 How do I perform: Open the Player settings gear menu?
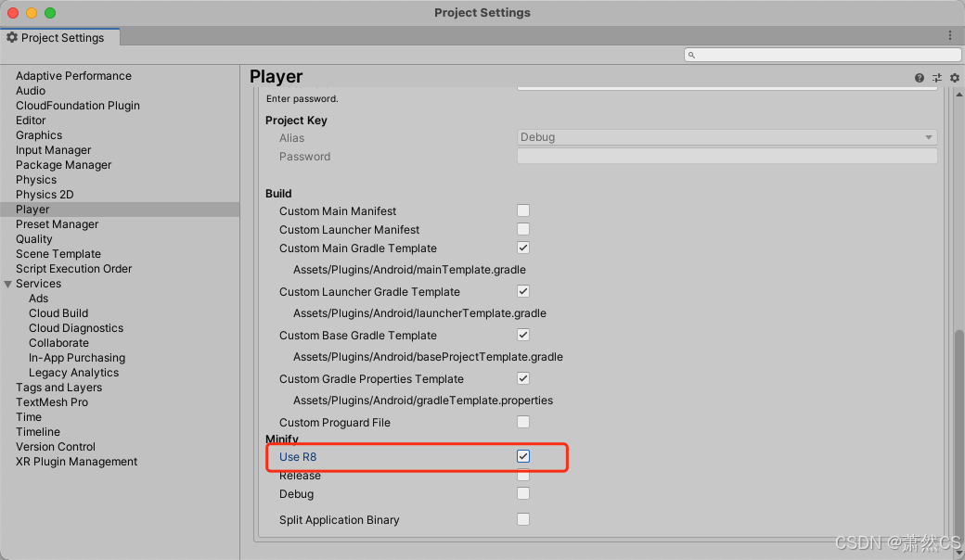coord(955,78)
